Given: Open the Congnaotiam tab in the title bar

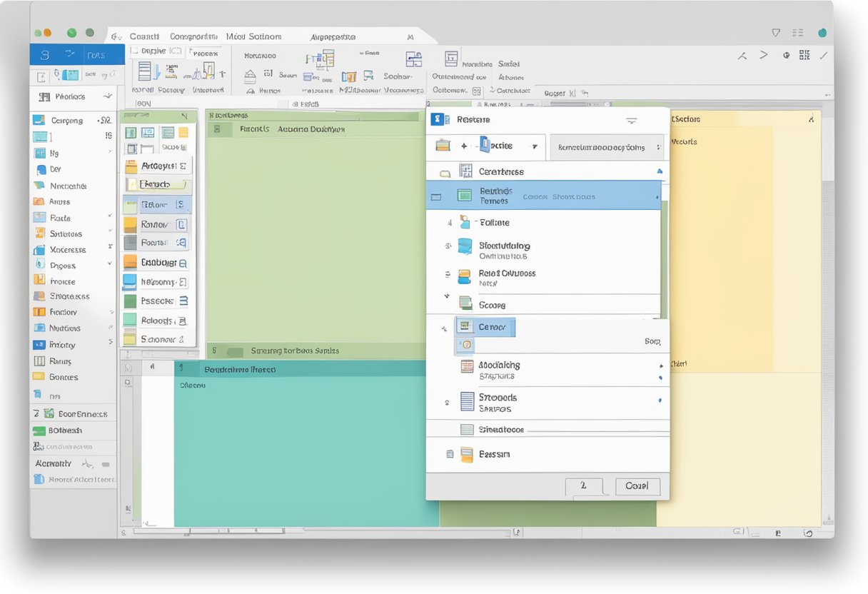Looking at the screenshot, I should [x=193, y=36].
